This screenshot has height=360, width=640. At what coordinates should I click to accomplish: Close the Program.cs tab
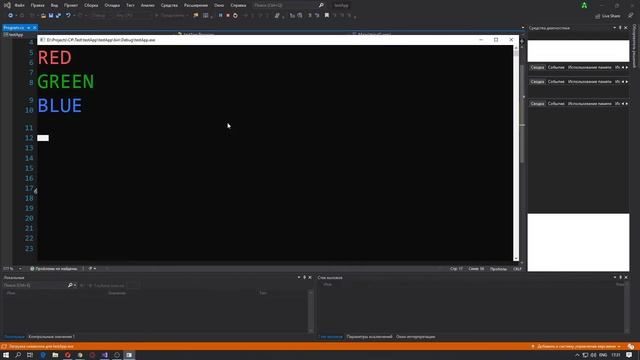tap(35, 28)
